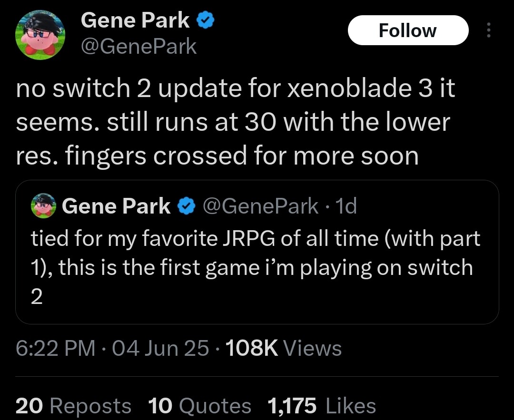
Task: Open the @GenePark handle under the author name
Action: pos(139,46)
